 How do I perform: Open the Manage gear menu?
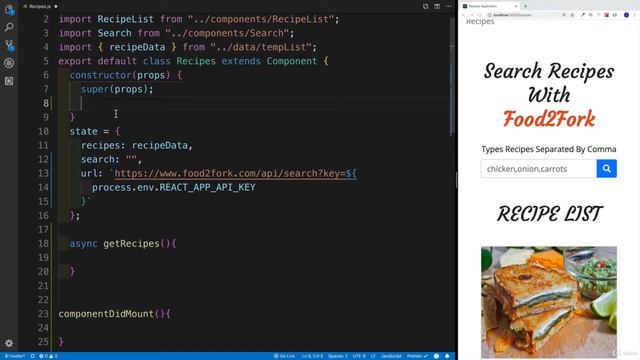click(x=9, y=343)
